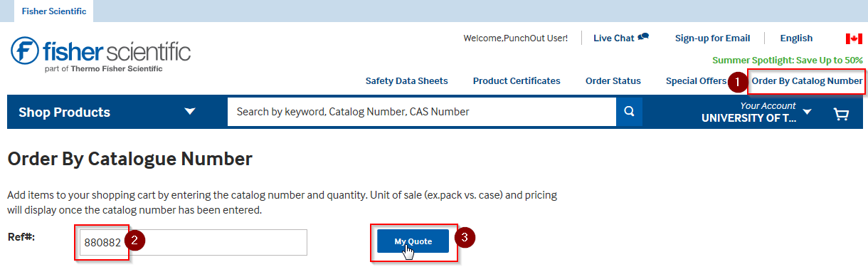Image resolution: width=868 pixels, height=272 pixels.
Task: Click the Order By Catalogue Number heading
Action: coord(129,159)
